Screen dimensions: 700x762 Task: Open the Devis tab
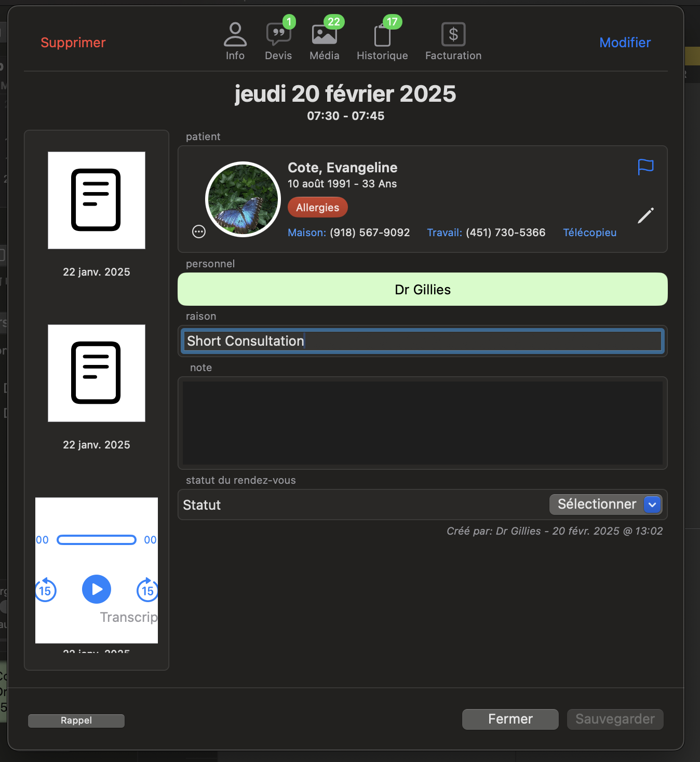coord(278,42)
